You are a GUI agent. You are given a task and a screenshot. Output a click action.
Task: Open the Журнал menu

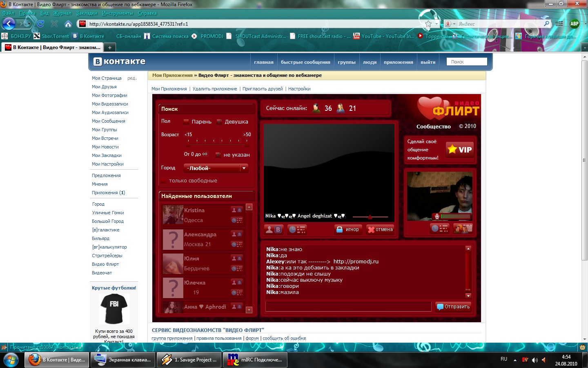click(x=62, y=13)
